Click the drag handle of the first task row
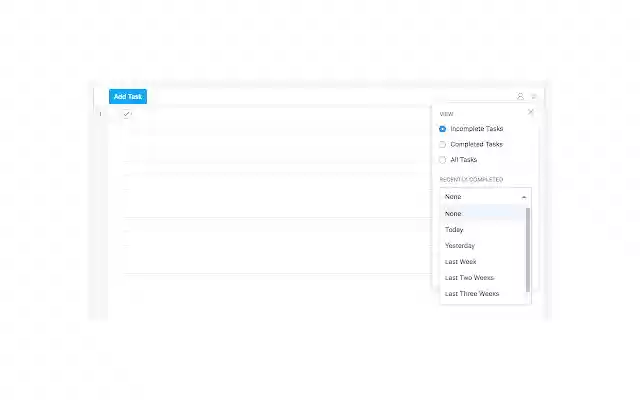Viewport: 640px width, 400px height. pyautogui.click(x=100, y=114)
